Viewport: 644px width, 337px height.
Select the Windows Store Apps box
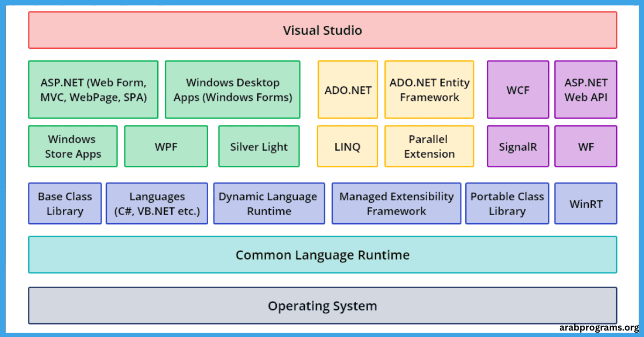[x=72, y=146]
